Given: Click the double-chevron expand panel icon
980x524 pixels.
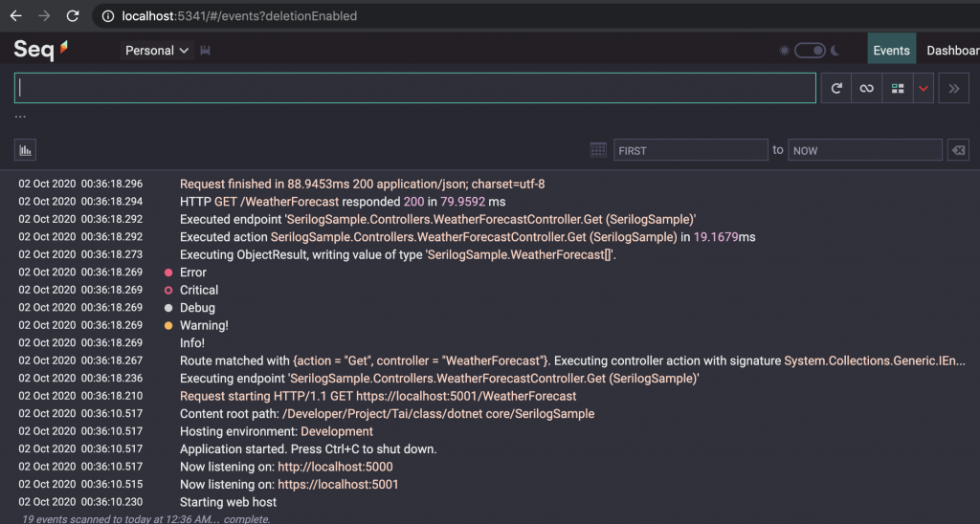Looking at the screenshot, I should (953, 88).
